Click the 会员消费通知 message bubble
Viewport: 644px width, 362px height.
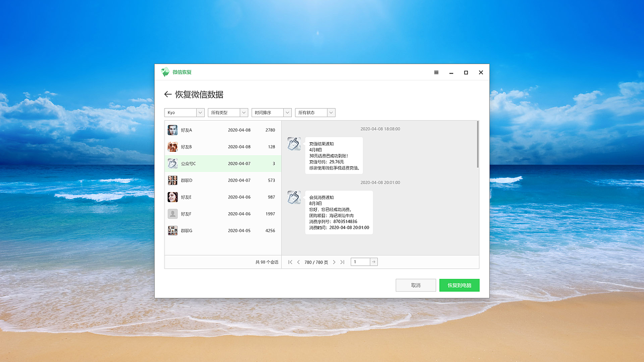point(339,213)
